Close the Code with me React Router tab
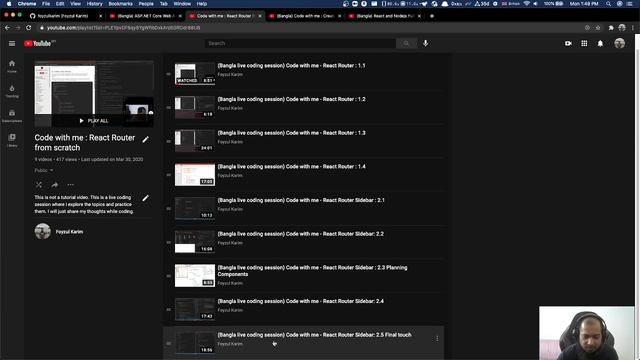Image resolution: width=640 pixels, height=360 pixels. tap(260, 16)
